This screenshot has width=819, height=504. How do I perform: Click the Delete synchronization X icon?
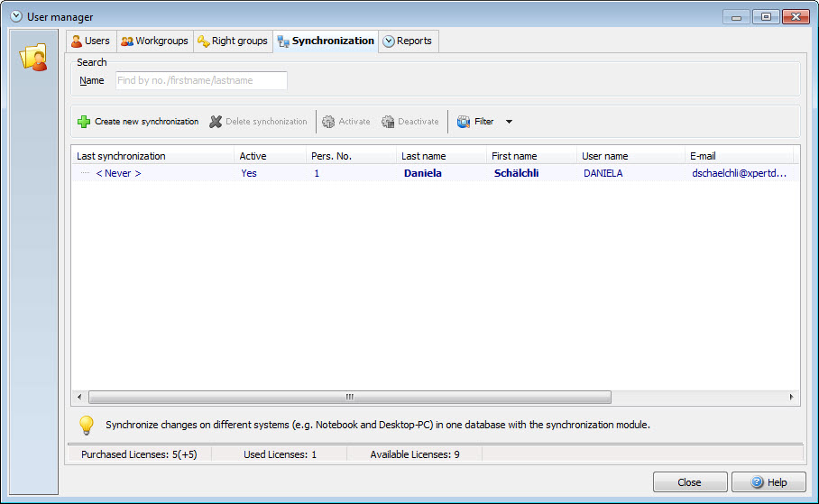pos(216,122)
